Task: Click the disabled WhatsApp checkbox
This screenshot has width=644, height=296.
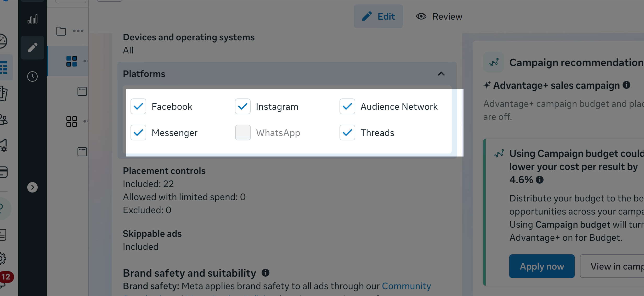Action: coord(243,133)
